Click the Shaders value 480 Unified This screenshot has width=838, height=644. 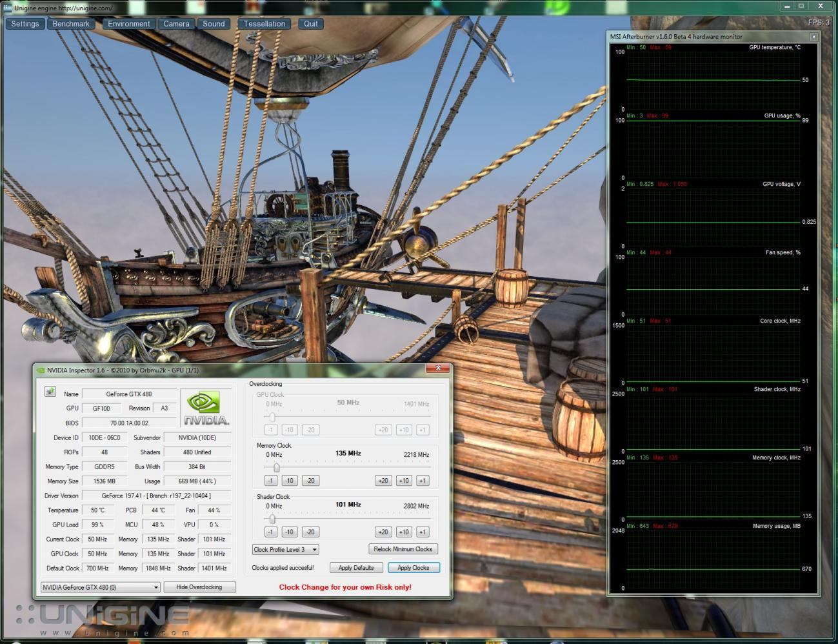click(197, 452)
